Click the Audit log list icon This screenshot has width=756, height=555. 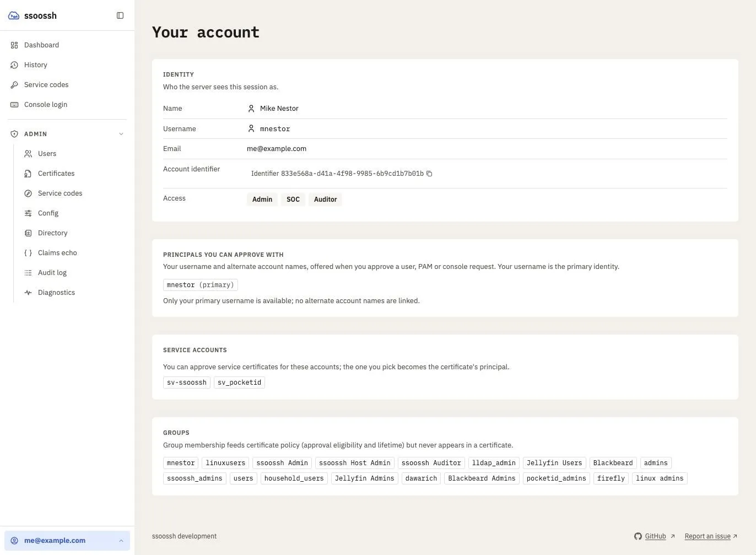pos(28,273)
